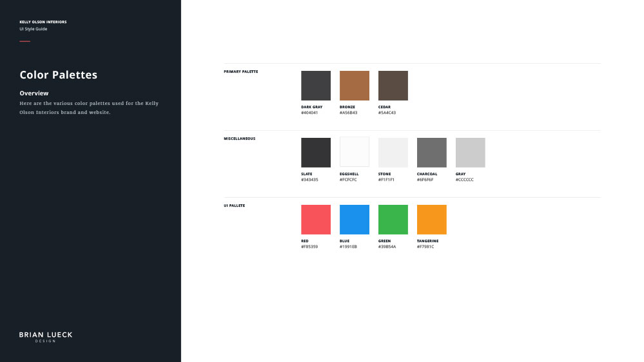The width and height of the screenshot is (644, 362).
Task: Click the hex code #343435
Action: click(309, 179)
